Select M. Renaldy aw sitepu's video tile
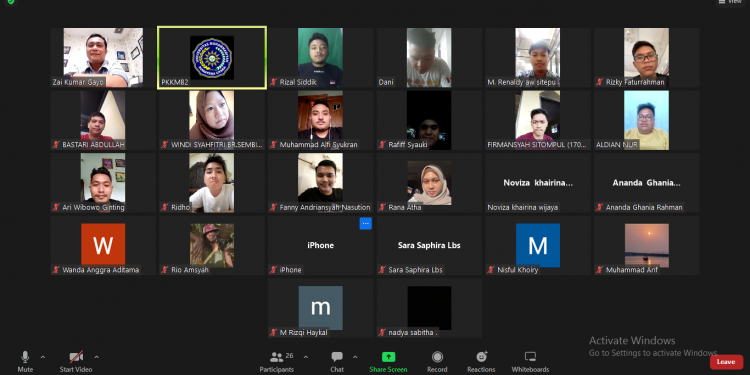This screenshot has height=375, width=750. 538,58
